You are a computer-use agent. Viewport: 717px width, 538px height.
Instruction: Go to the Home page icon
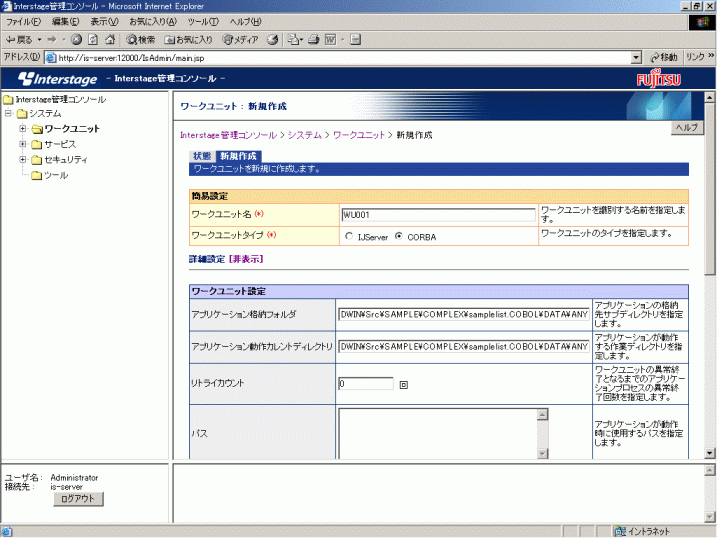tap(110, 40)
